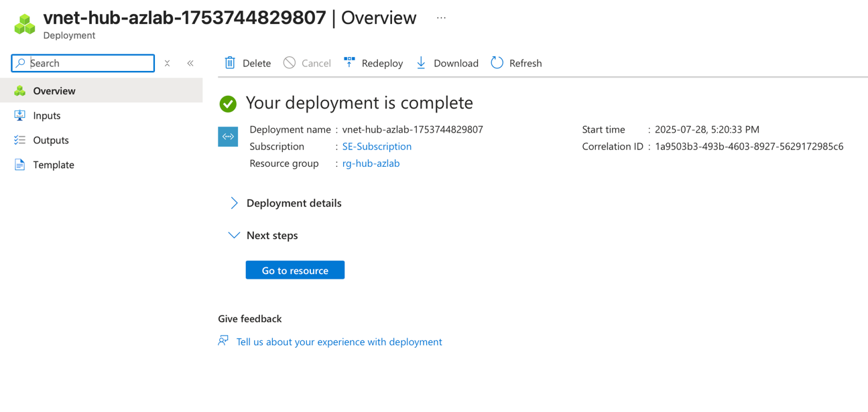Open the more options ellipsis in header
The height and width of the screenshot is (412, 868).
pos(441,18)
